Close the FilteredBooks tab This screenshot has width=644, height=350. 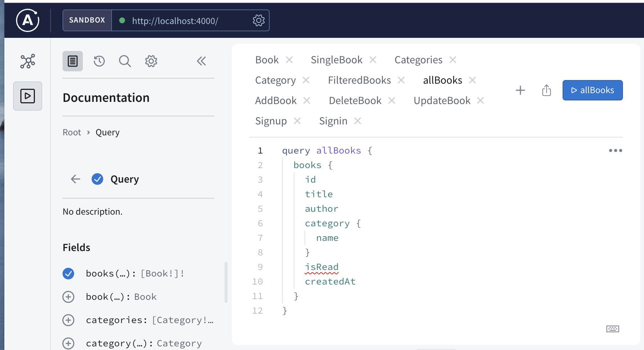click(x=401, y=80)
